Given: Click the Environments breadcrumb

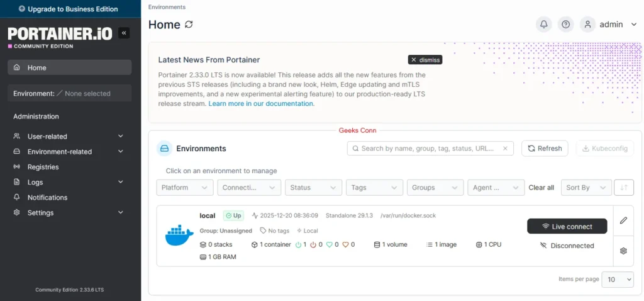Looking at the screenshot, I should click(167, 7).
